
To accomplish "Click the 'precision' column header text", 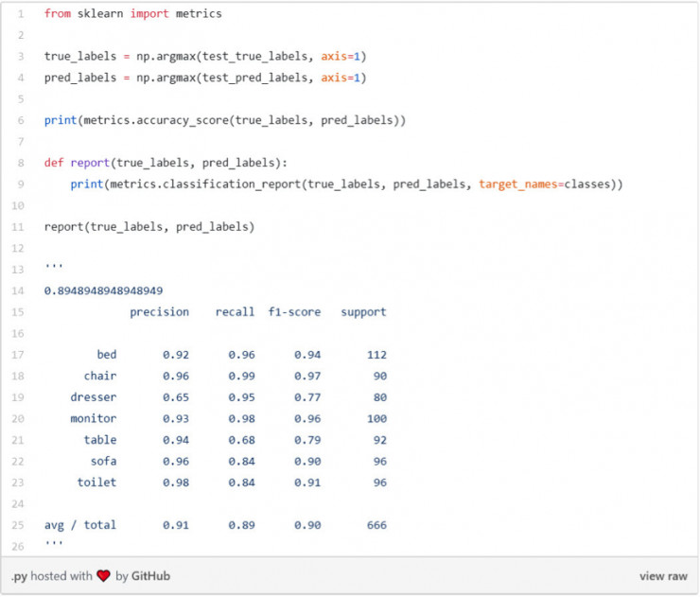I will (159, 312).
